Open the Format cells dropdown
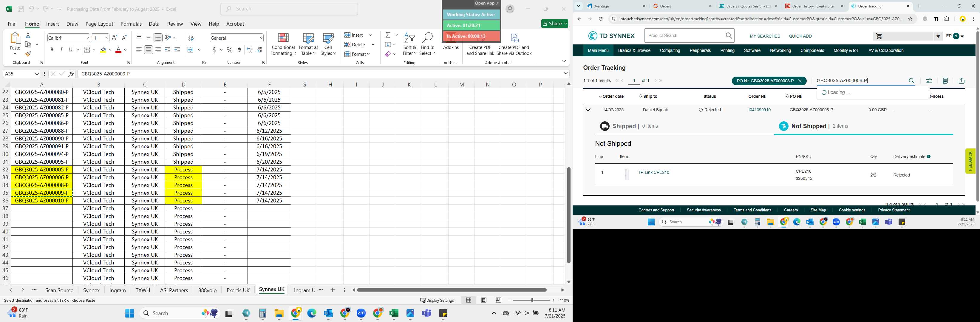The image size is (980, 322). click(x=369, y=54)
